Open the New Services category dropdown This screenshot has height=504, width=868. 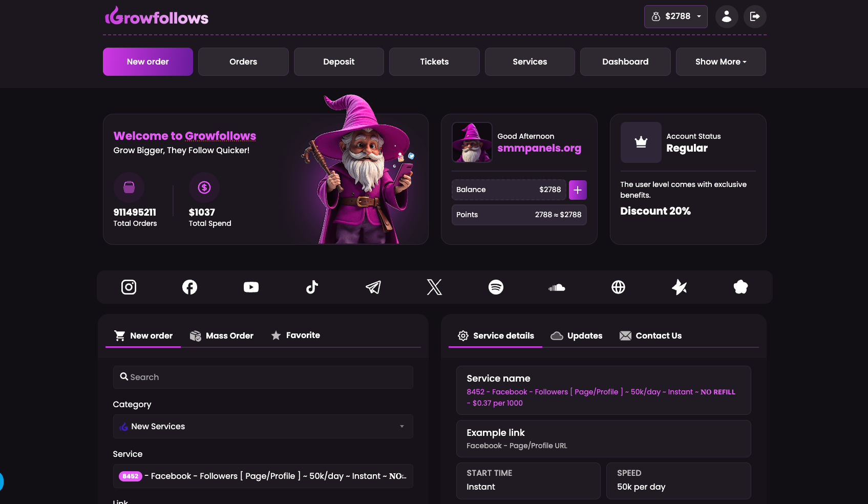click(x=263, y=426)
